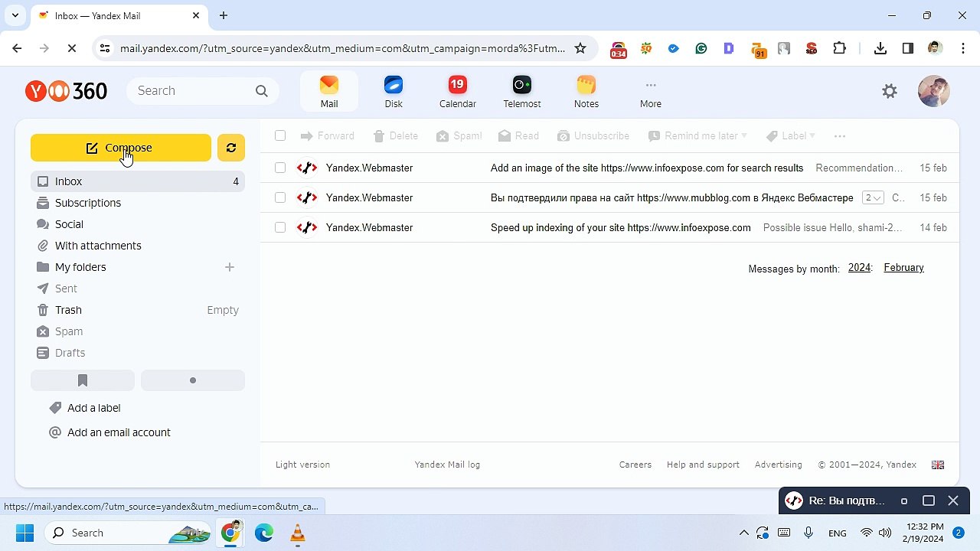Image resolution: width=980 pixels, height=551 pixels.
Task: Toggle the Chrome side panel
Action: 908,48
